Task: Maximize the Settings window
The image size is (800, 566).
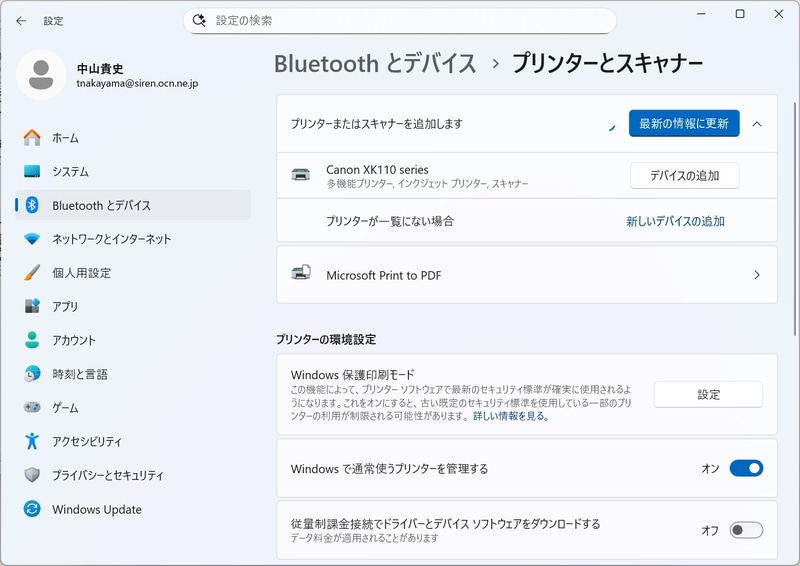Action: [740, 14]
